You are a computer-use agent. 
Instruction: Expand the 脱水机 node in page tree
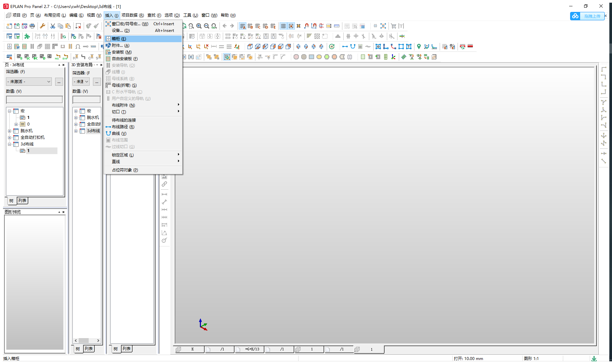(10, 131)
